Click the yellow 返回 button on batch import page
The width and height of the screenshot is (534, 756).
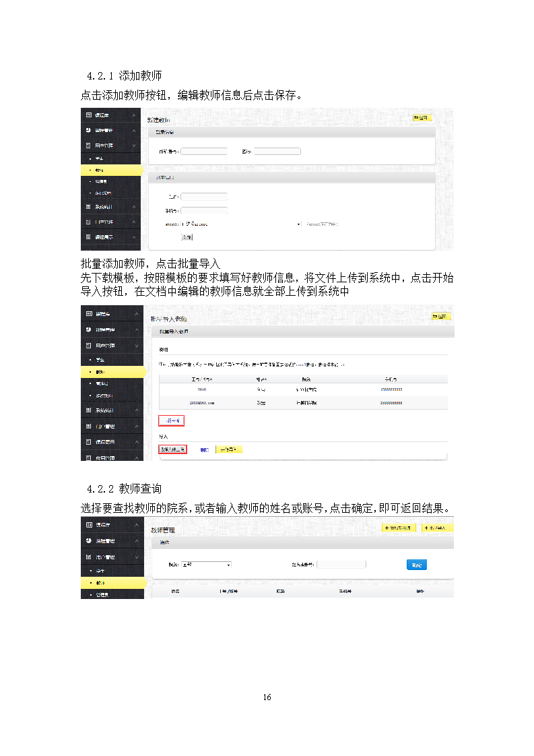[441, 316]
